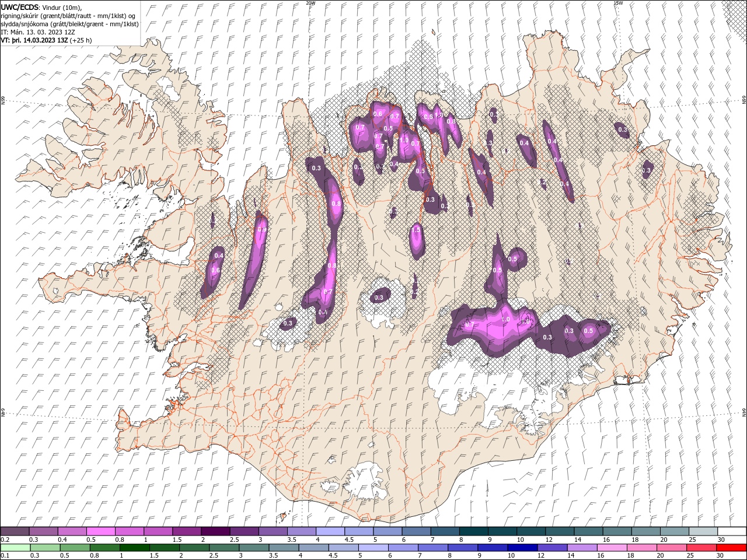
Task: Select the white 30 snow scale swatch
Action: click(x=732, y=531)
